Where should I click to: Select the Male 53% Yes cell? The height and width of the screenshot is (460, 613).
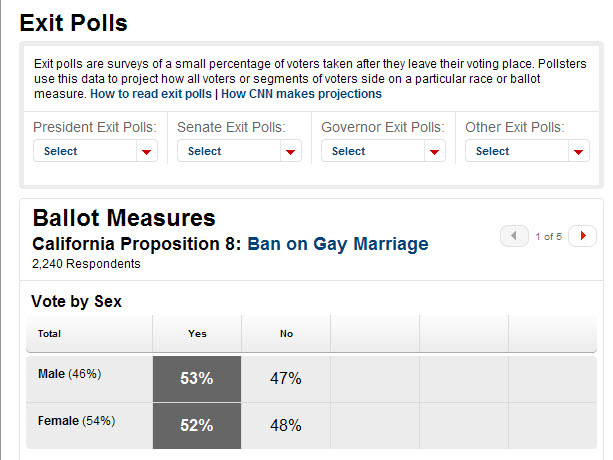pos(197,379)
